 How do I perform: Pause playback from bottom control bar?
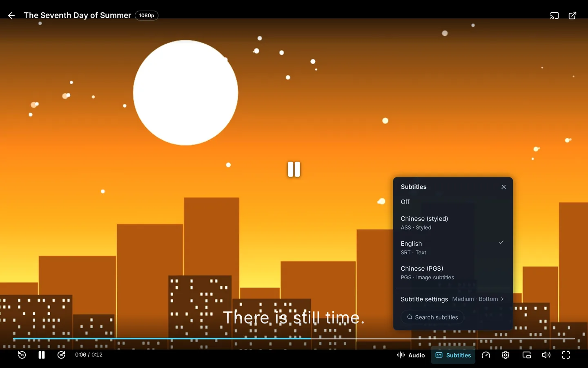[x=42, y=355]
